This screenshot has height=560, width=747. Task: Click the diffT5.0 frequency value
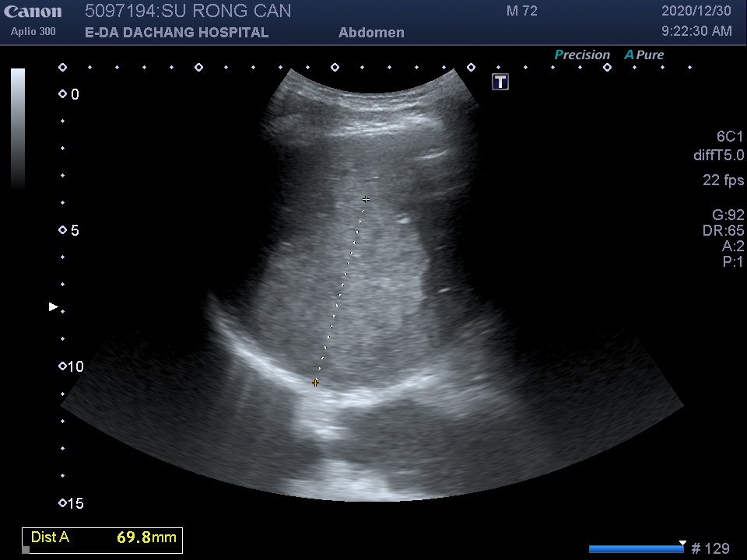718,155
